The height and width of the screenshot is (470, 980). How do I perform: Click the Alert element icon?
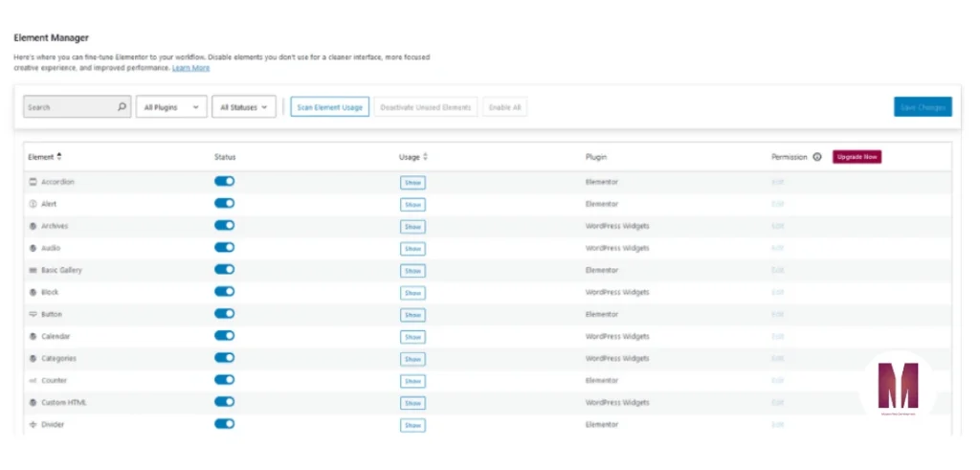coord(33,204)
